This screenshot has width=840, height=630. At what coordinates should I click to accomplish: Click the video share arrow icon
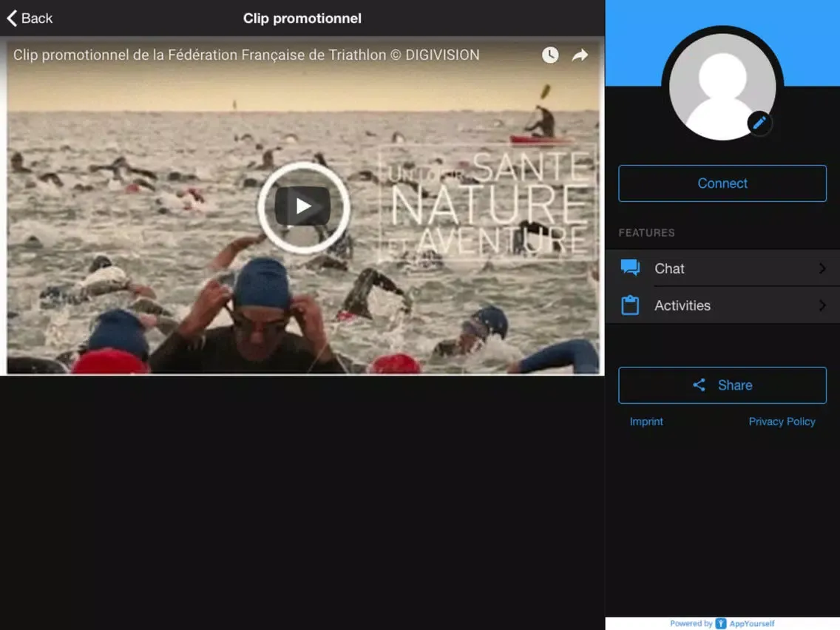pyautogui.click(x=580, y=55)
